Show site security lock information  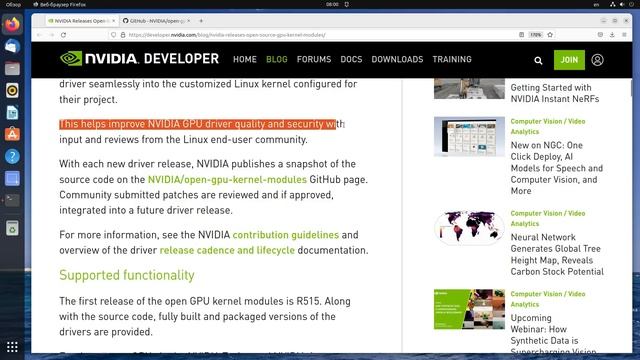(x=123, y=35)
